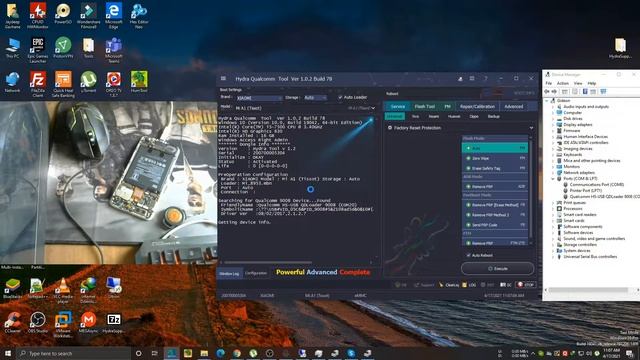Open Hex Editor Neo desktop shortcut
This screenshot has height=360, width=640.
(139, 16)
